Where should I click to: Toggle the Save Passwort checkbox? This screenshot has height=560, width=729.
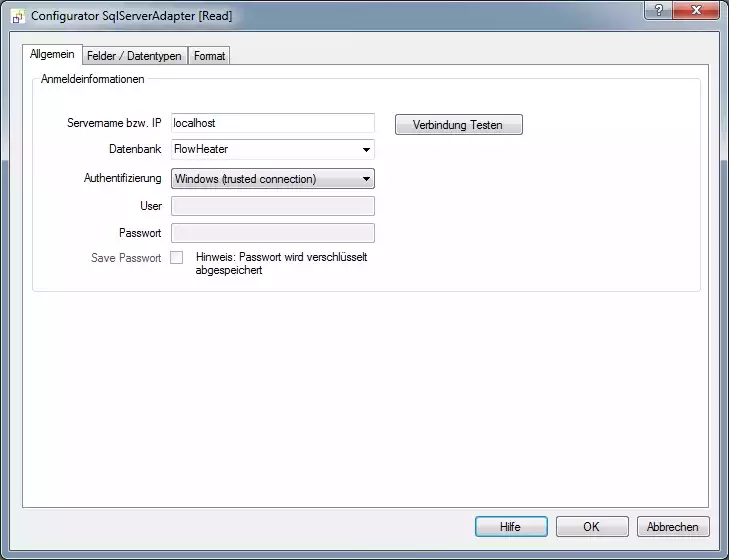(177, 258)
